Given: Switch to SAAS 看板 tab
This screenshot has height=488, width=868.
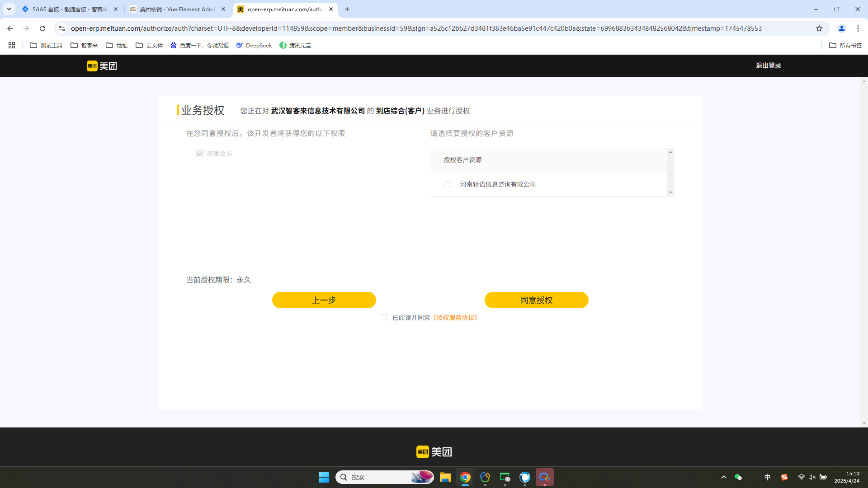Looking at the screenshot, I should pos(70,9).
